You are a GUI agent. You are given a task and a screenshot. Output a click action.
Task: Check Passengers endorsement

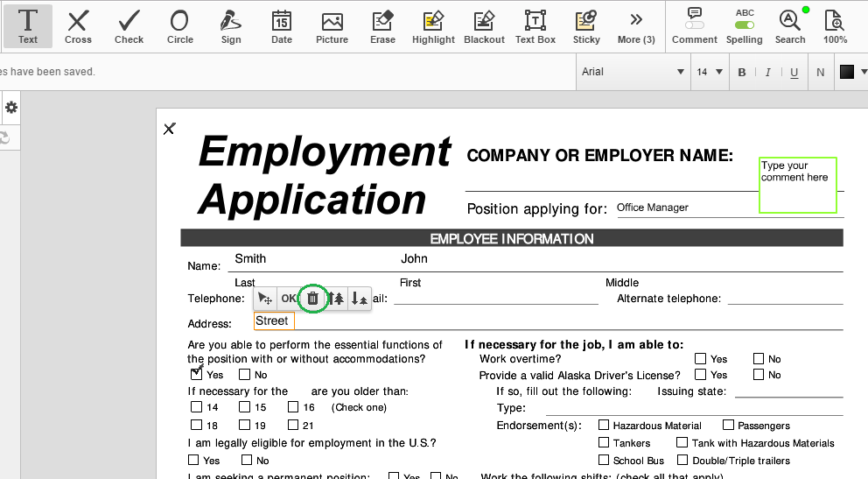pos(729,425)
